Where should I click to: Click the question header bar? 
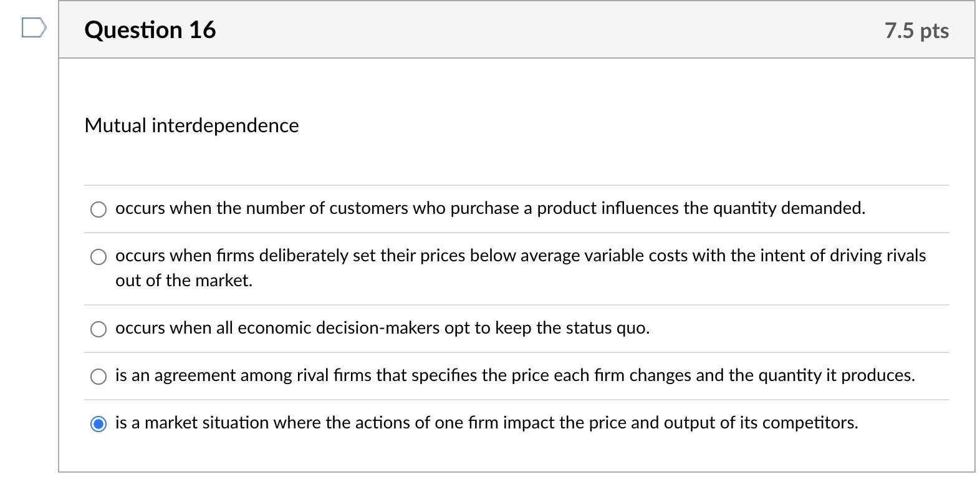pyautogui.click(x=499, y=29)
